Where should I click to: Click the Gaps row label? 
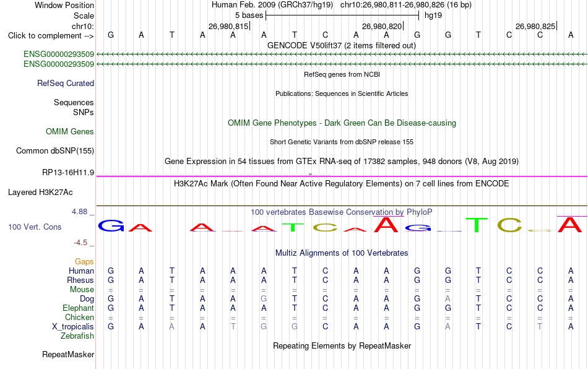pos(84,261)
